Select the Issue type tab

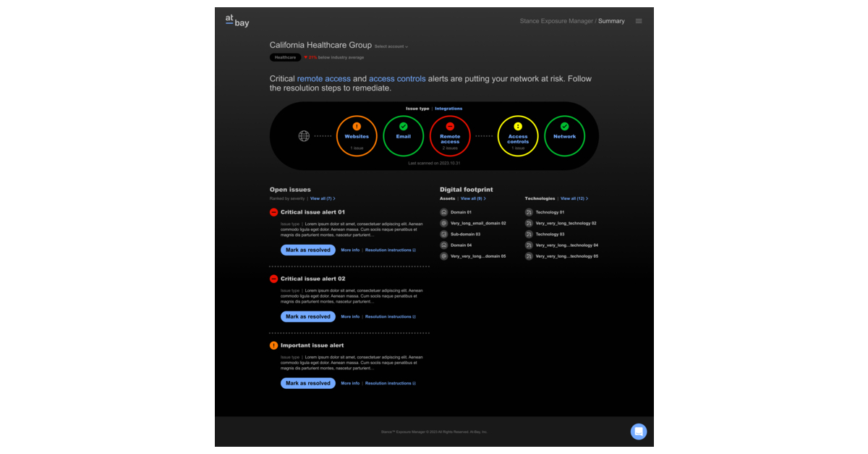(x=417, y=109)
